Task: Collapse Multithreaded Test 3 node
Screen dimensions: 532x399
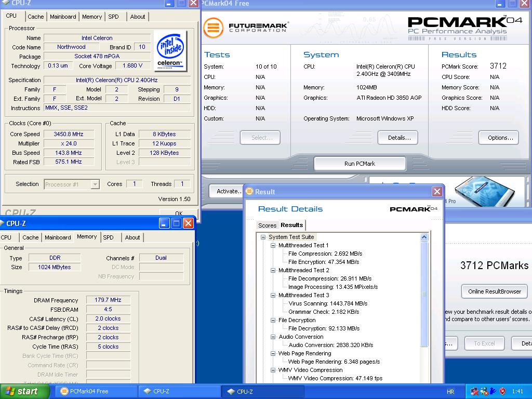Action: [x=273, y=295]
